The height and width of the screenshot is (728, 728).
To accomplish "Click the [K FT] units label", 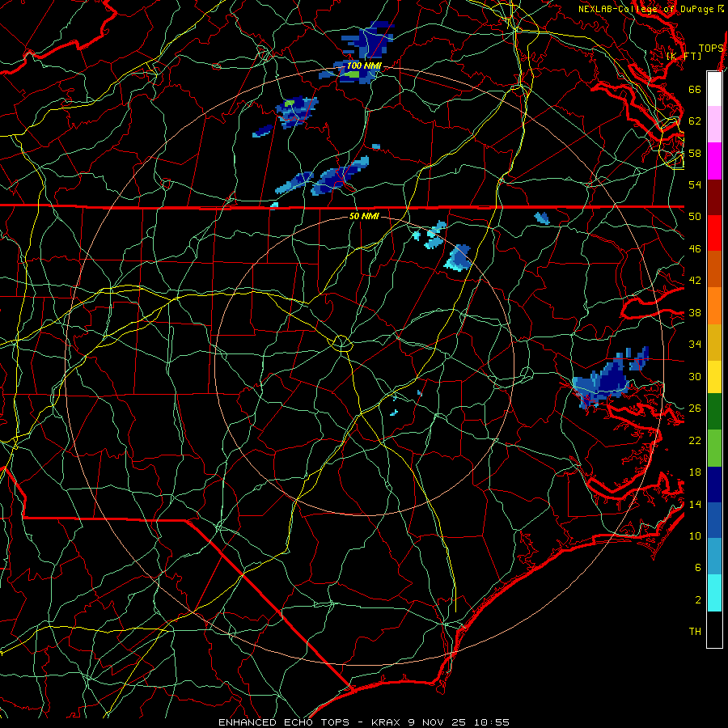I will click(684, 56).
